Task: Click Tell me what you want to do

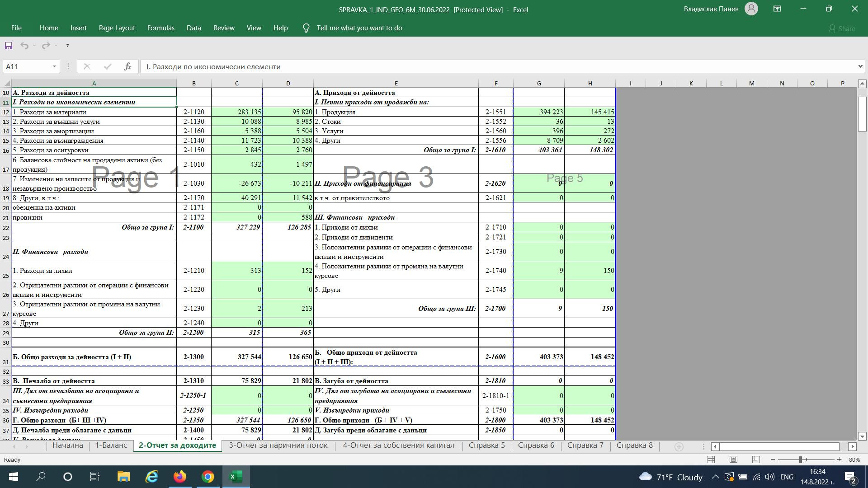Action: pos(359,28)
